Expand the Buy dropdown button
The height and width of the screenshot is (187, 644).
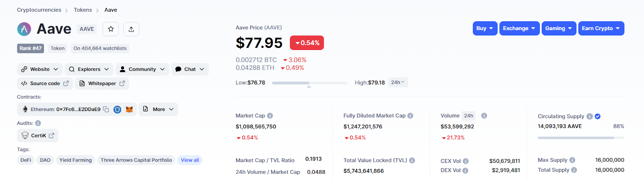click(x=485, y=29)
